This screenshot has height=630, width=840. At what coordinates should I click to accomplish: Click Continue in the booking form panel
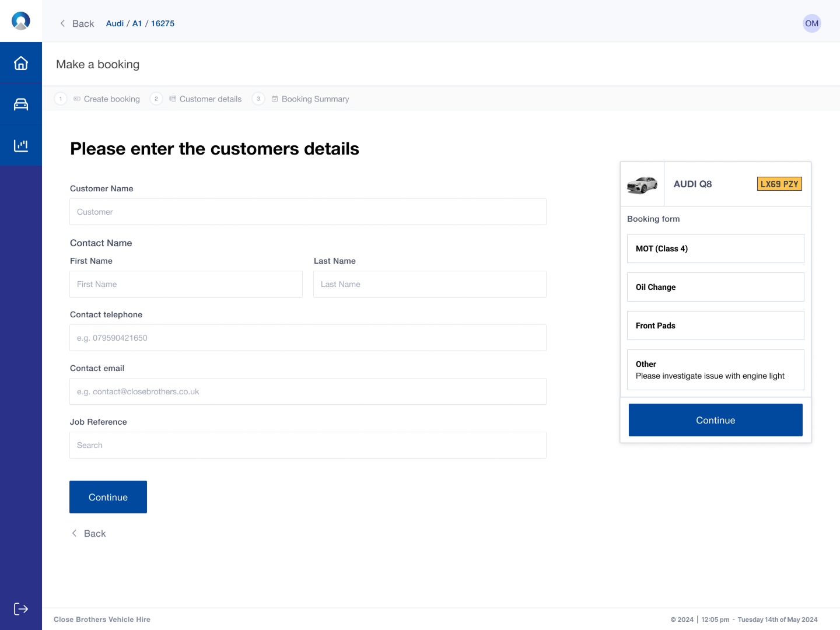(x=715, y=420)
